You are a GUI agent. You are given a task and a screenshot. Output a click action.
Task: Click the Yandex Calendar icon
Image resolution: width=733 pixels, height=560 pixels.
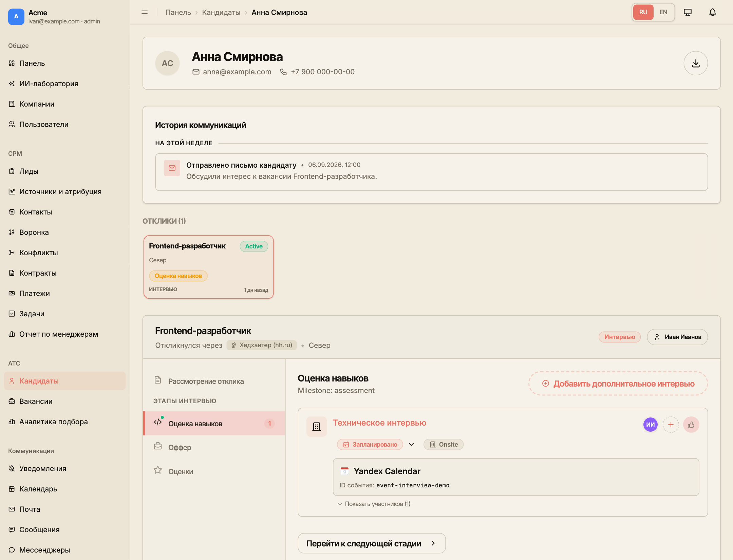click(344, 471)
